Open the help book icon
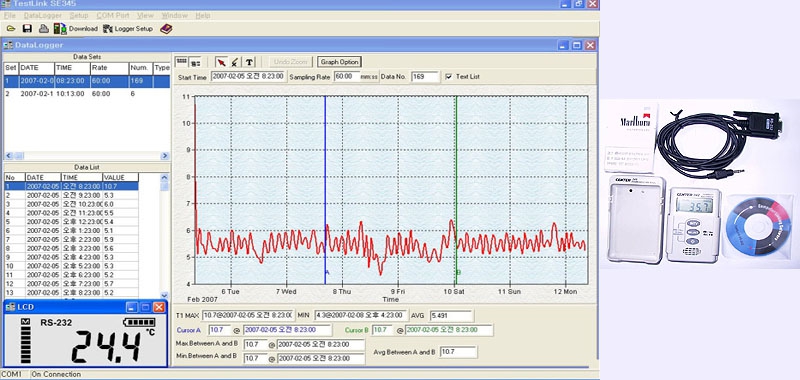 [166, 29]
